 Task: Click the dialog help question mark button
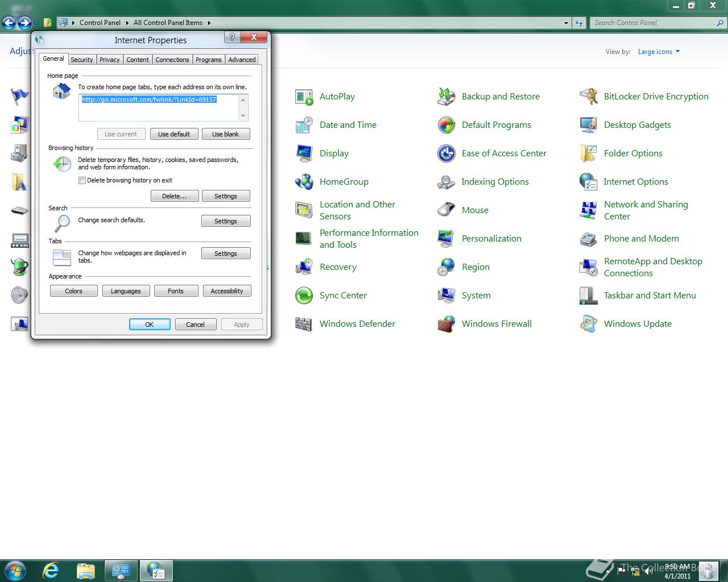pyautogui.click(x=231, y=38)
